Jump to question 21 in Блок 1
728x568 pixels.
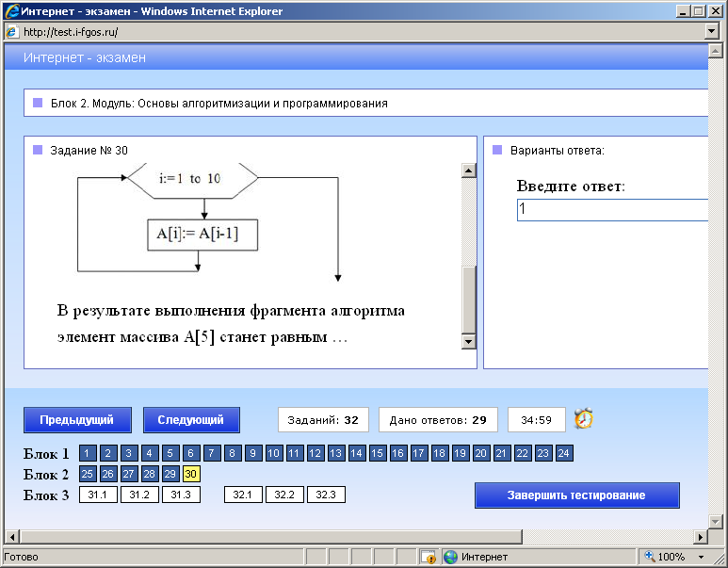pos(501,453)
